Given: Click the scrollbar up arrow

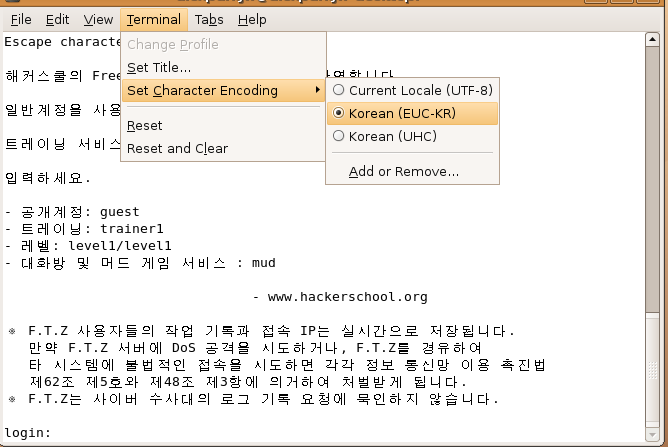Looking at the screenshot, I should tap(654, 41).
